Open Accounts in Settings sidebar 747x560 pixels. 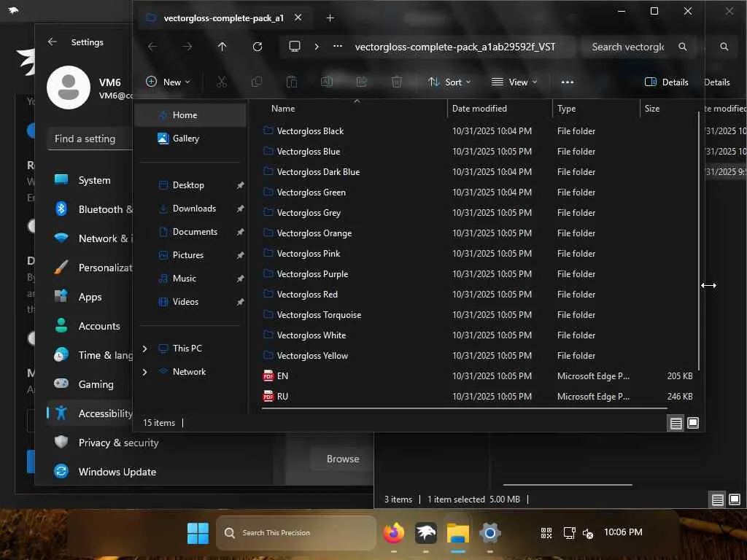pyautogui.click(x=99, y=326)
